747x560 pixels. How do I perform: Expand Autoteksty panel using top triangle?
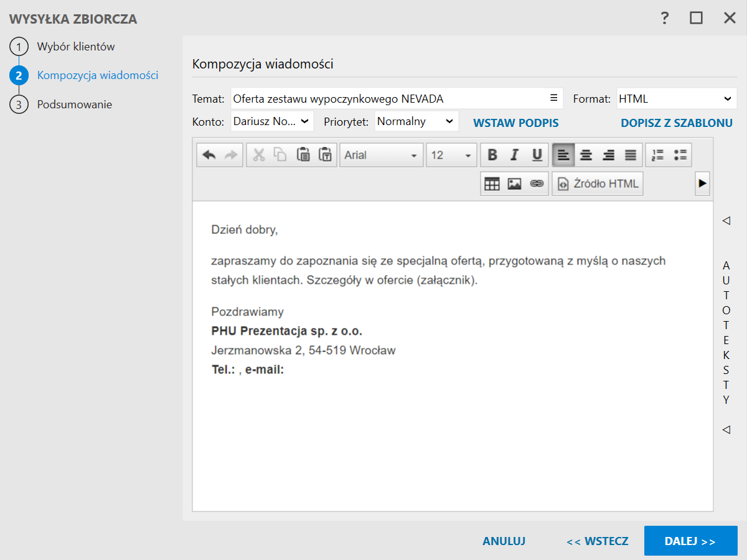click(x=726, y=220)
